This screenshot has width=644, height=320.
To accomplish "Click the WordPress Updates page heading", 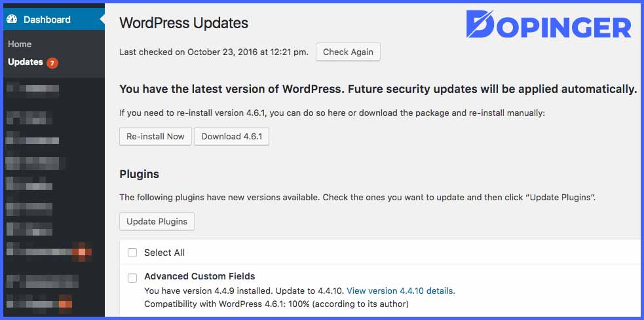I will [183, 23].
